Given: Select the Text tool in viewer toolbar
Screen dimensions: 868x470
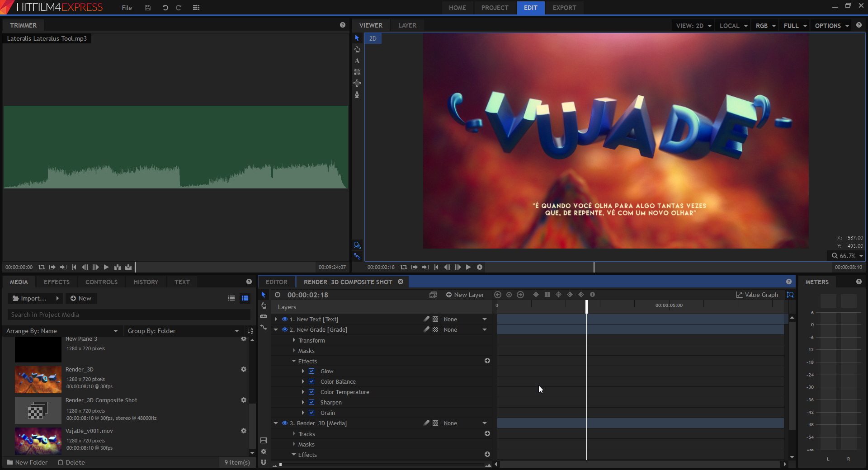Looking at the screenshot, I should click(x=357, y=61).
